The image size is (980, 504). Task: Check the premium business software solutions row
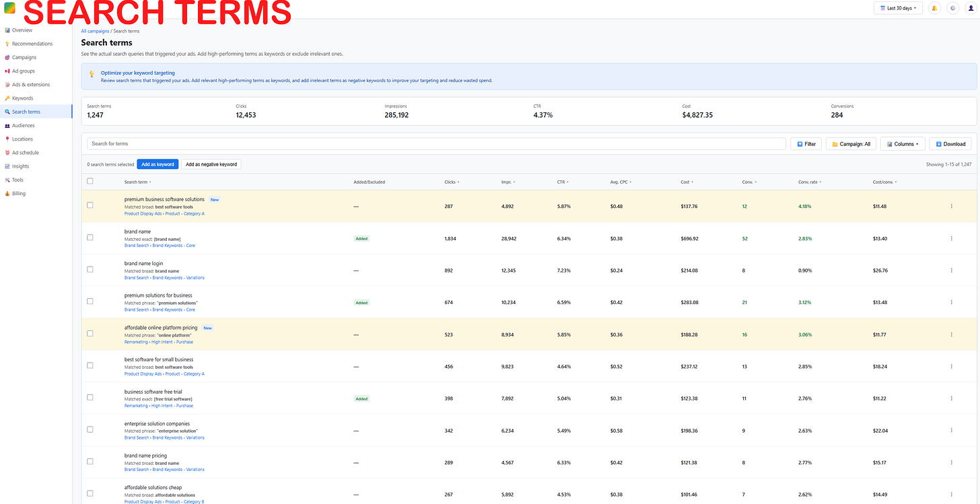pos(90,205)
